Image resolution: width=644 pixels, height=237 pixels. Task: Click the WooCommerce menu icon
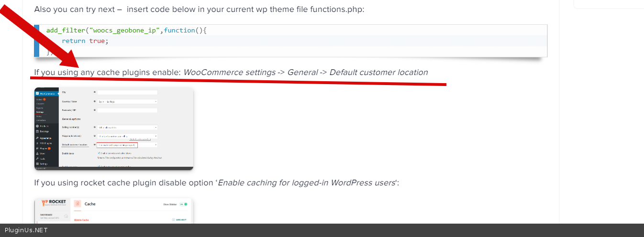37,93
